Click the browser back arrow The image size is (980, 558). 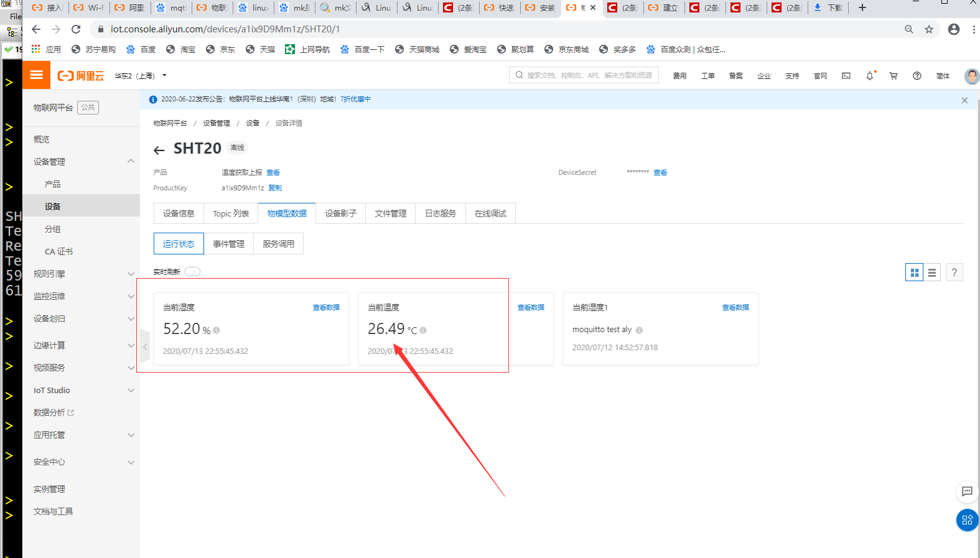pyautogui.click(x=36, y=29)
